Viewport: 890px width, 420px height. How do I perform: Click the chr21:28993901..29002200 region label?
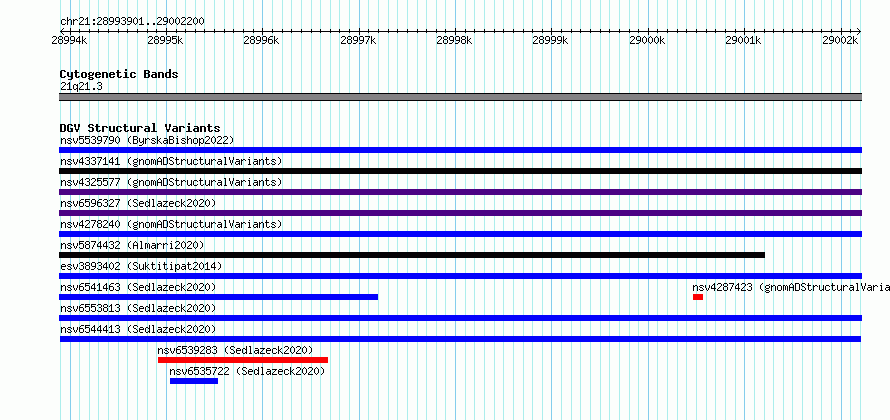[132, 22]
